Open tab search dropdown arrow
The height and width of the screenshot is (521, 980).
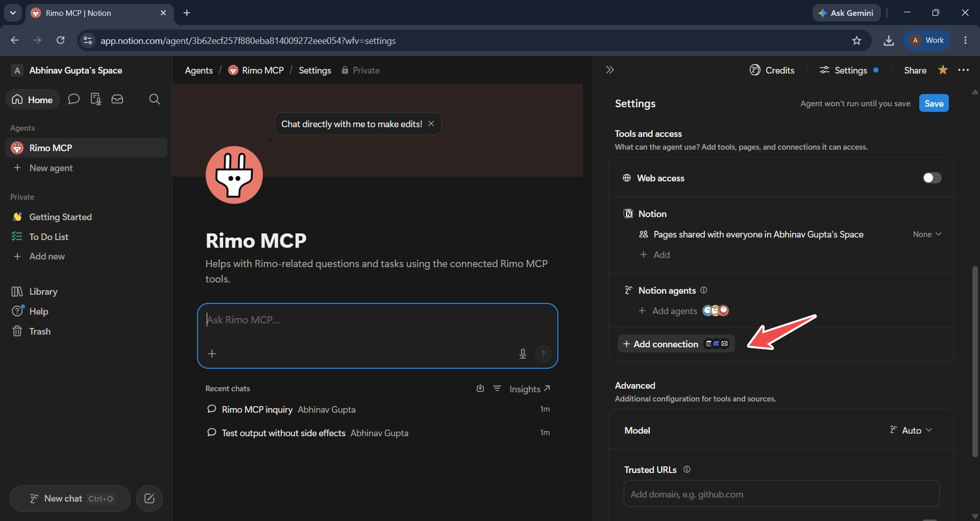pyautogui.click(x=13, y=13)
